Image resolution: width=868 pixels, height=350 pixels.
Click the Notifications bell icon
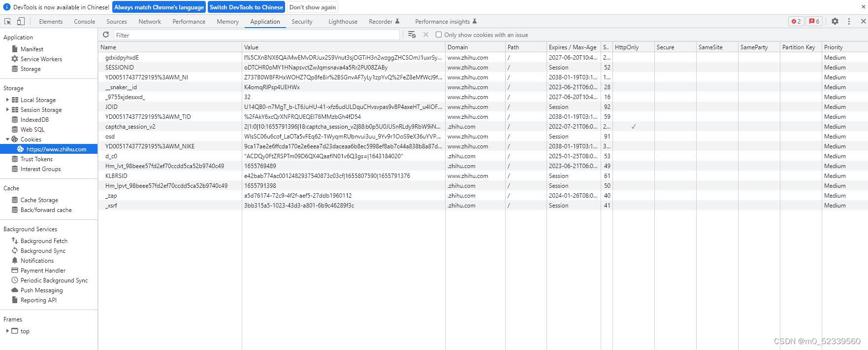[x=15, y=260]
